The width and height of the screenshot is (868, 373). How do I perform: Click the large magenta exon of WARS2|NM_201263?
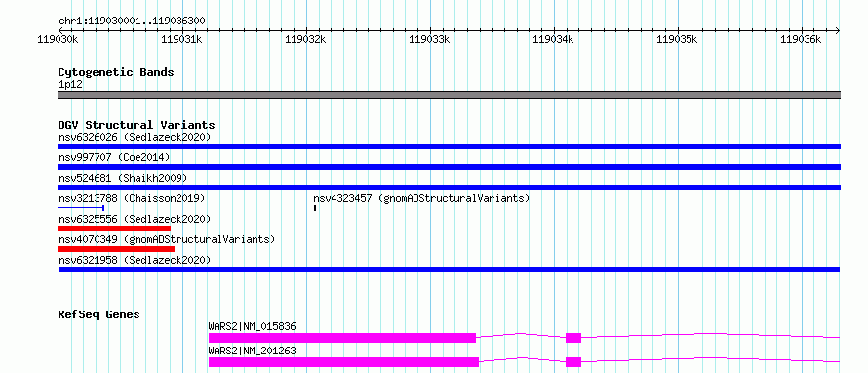(x=343, y=362)
